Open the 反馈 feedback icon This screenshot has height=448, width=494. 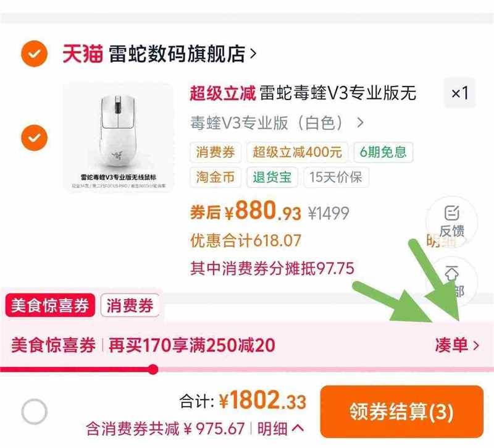click(x=452, y=222)
